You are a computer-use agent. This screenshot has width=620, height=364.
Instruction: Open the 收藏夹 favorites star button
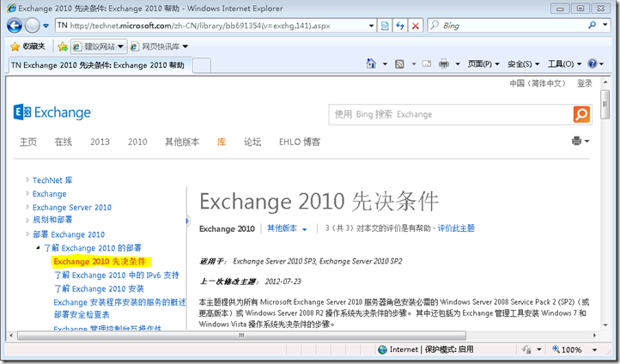click(x=27, y=46)
